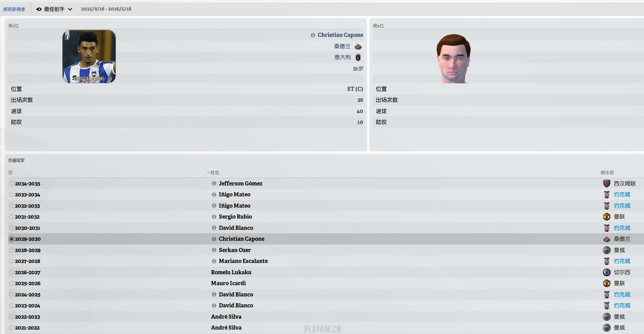Open the info icon next to Jefferson Gómez
The image size is (644, 334).
(x=214, y=183)
